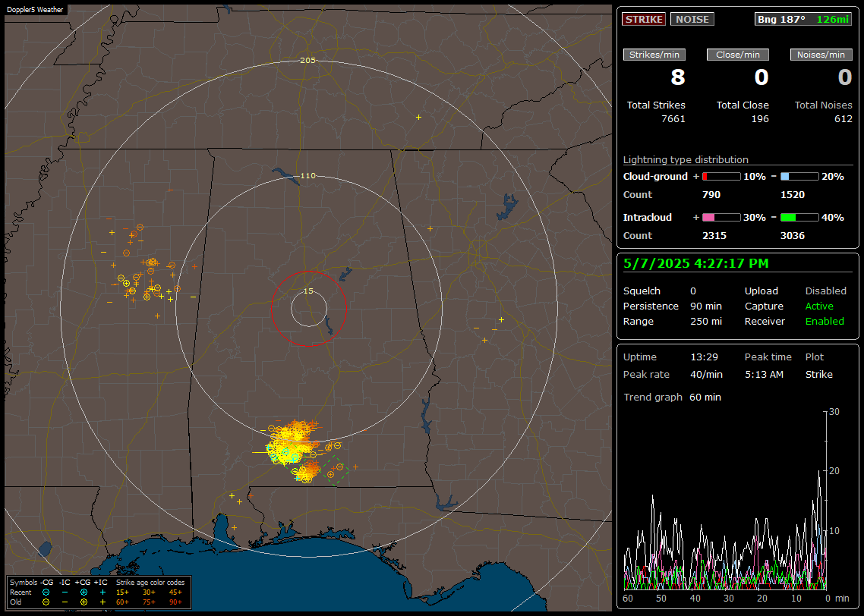Click the 90+ strike age color code

175,602
